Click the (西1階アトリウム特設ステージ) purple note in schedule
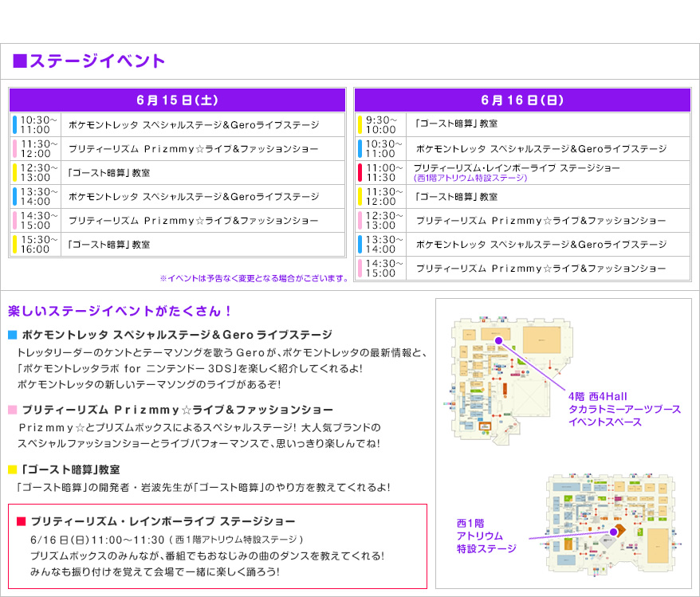Viewport: 700px width, 597px height. 470,179
